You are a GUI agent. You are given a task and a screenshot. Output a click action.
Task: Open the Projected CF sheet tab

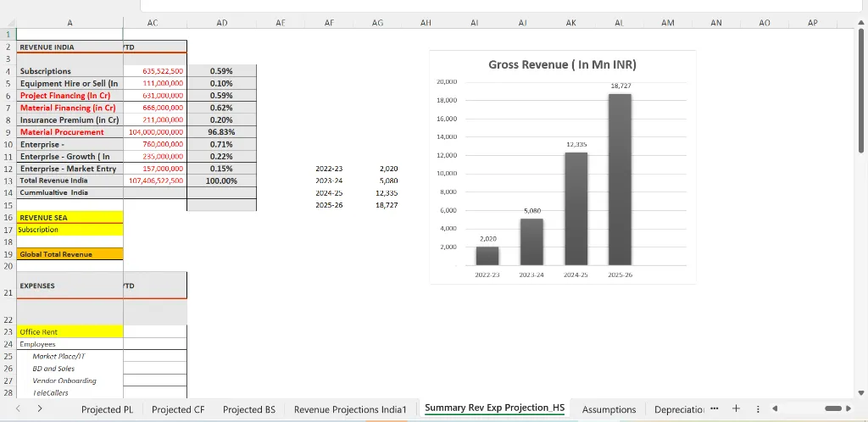178,409
